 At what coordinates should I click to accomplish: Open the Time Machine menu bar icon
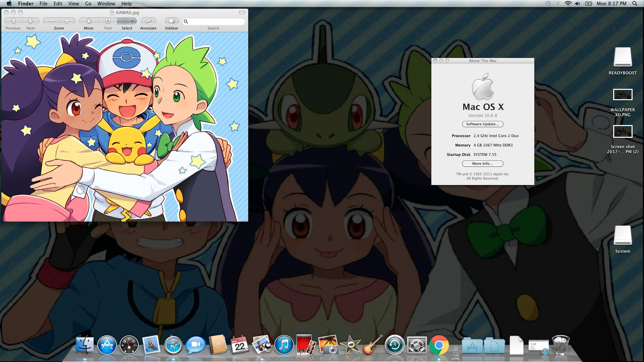coord(548,4)
